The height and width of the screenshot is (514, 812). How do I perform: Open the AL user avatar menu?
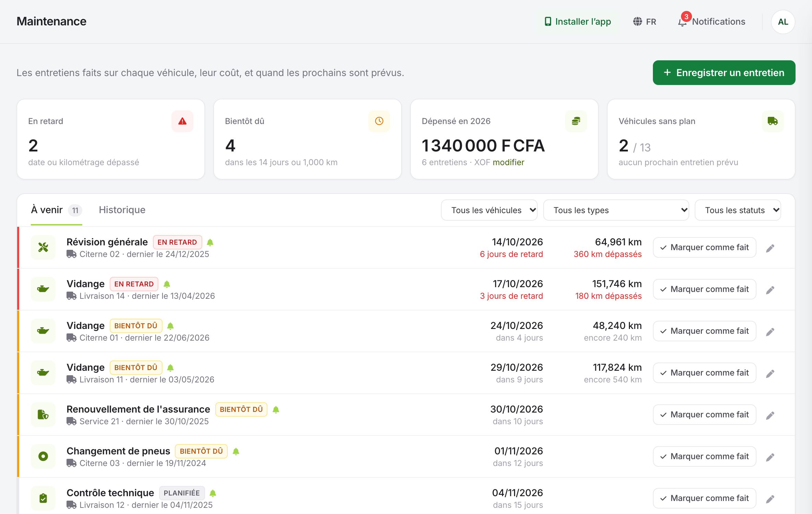pos(783,22)
